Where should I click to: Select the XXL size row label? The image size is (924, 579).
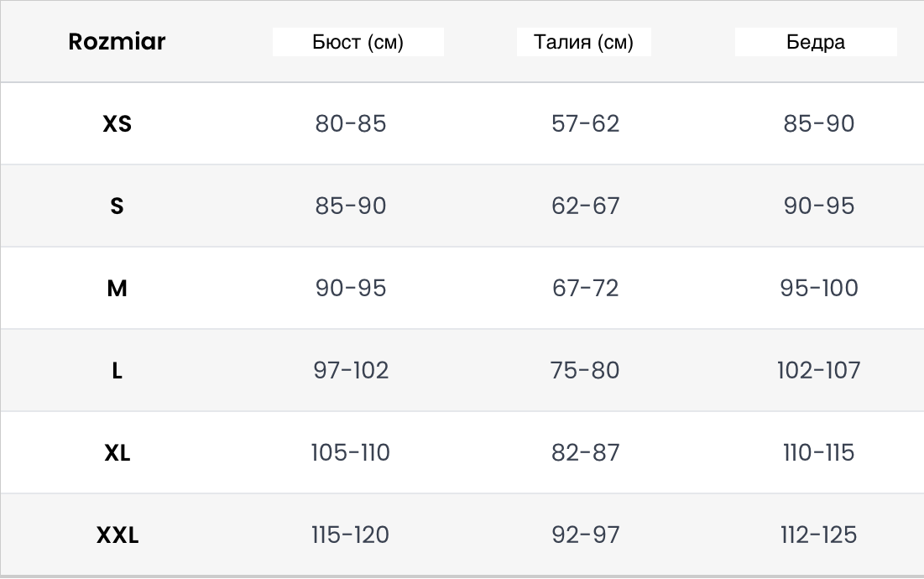[x=117, y=535]
